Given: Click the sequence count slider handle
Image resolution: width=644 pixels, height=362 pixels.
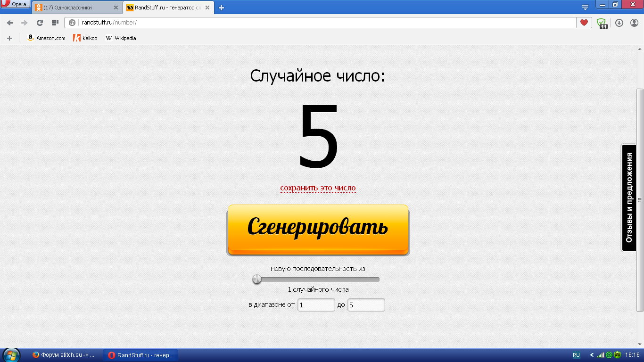Looking at the screenshot, I should (257, 280).
